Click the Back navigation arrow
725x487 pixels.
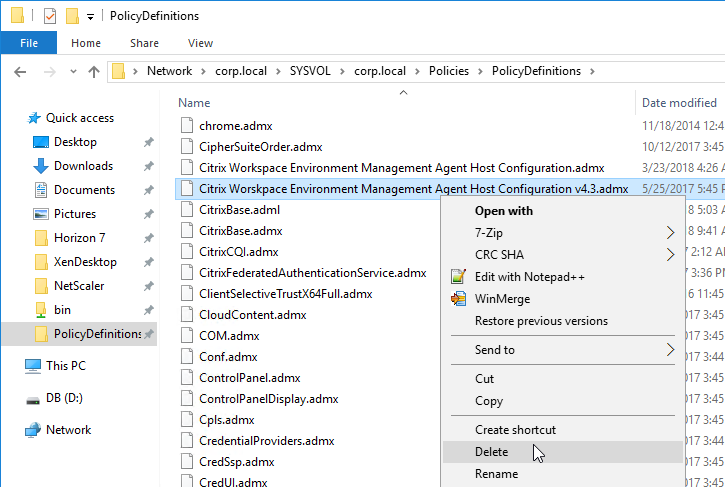[x=20, y=72]
